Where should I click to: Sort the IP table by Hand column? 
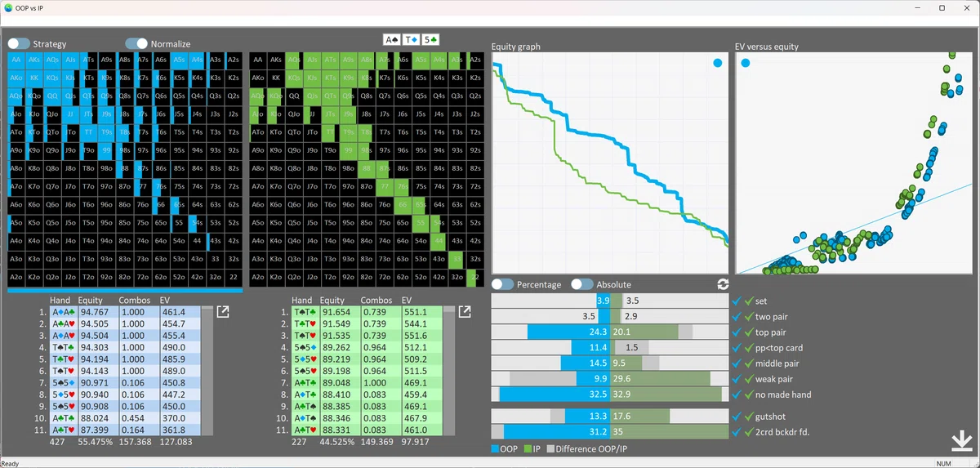point(301,301)
